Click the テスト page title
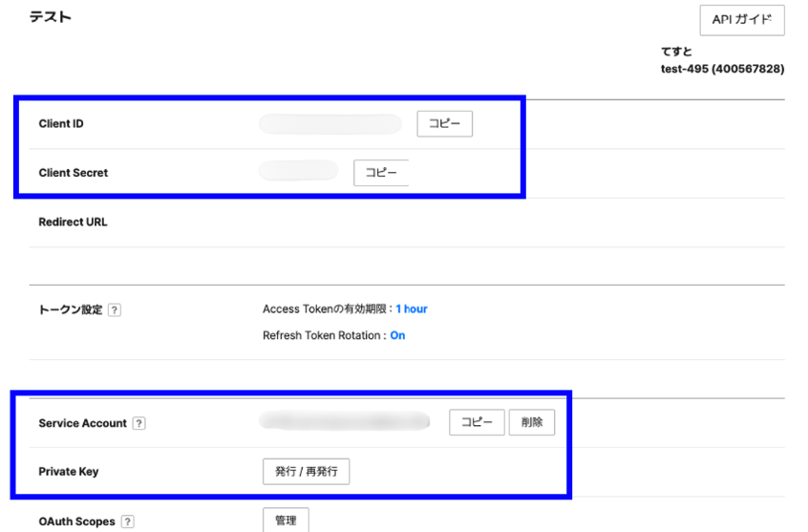 tap(50, 17)
